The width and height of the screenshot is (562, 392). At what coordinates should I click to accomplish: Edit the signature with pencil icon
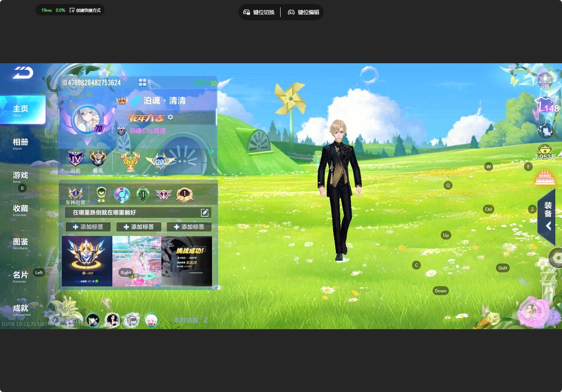(205, 212)
